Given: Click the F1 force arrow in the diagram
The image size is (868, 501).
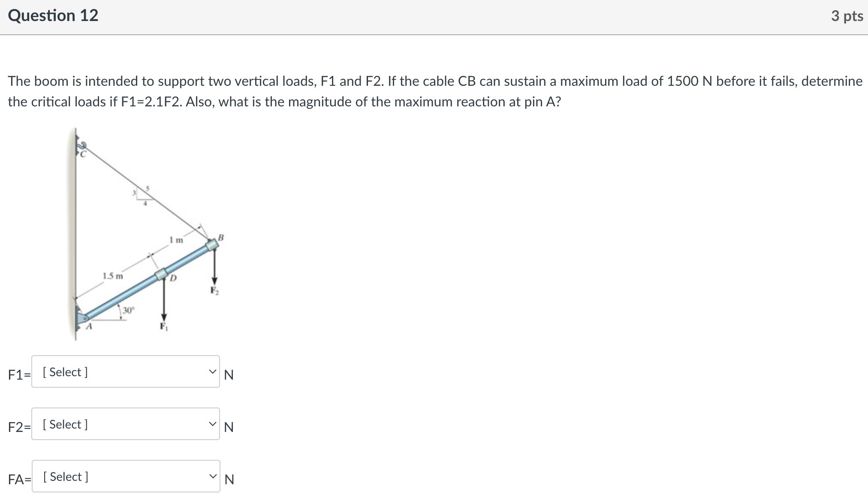Looking at the screenshot, I should pos(164,300).
